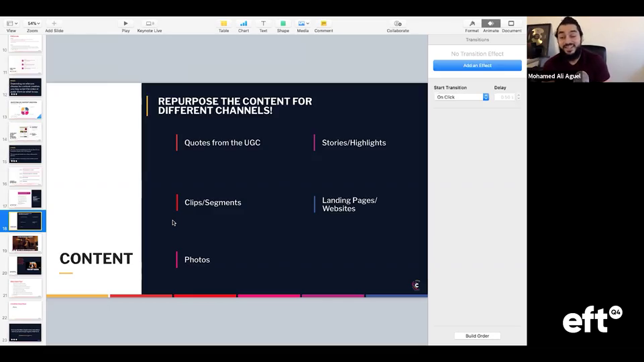
Task: Click the Table icon in toolbar
Action: pyautogui.click(x=223, y=23)
